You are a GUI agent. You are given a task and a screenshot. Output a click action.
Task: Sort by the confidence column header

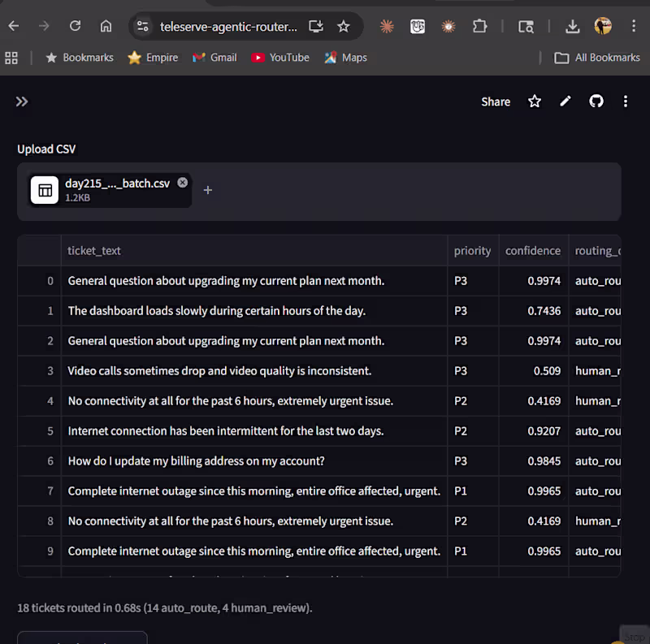(x=533, y=251)
